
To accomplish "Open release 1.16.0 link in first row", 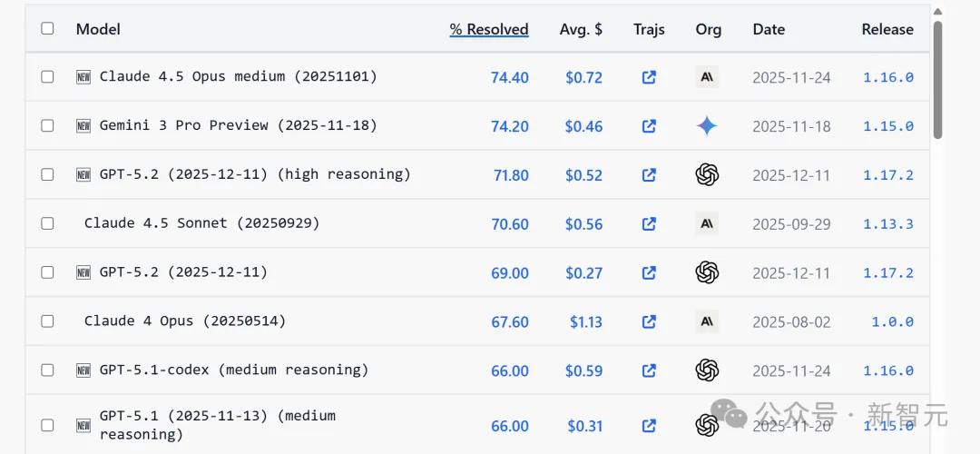I will coord(887,77).
